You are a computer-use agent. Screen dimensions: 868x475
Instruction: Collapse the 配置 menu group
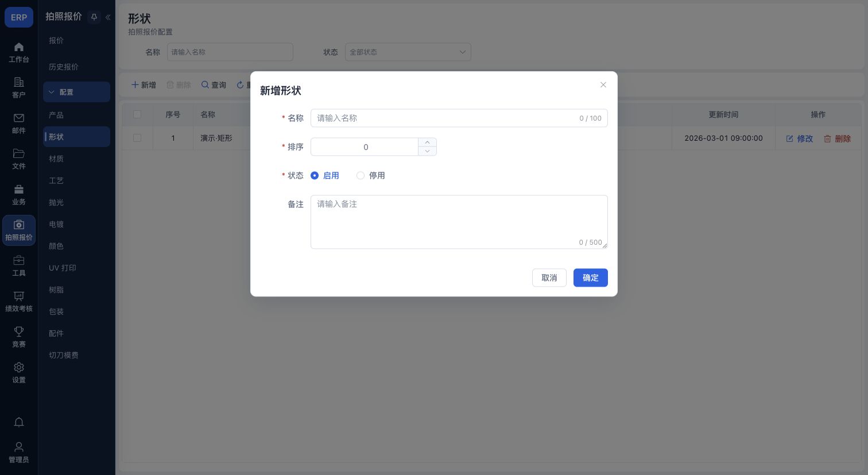tap(76, 92)
